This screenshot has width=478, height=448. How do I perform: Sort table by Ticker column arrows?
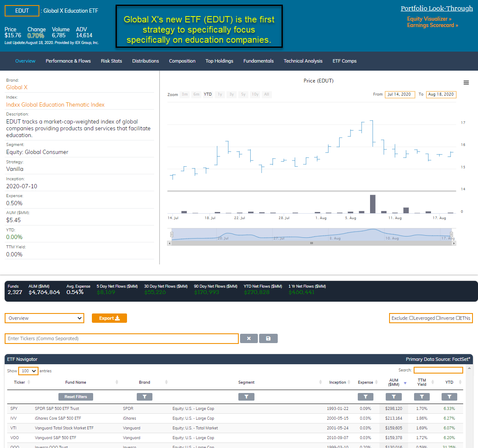tap(29, 382)
